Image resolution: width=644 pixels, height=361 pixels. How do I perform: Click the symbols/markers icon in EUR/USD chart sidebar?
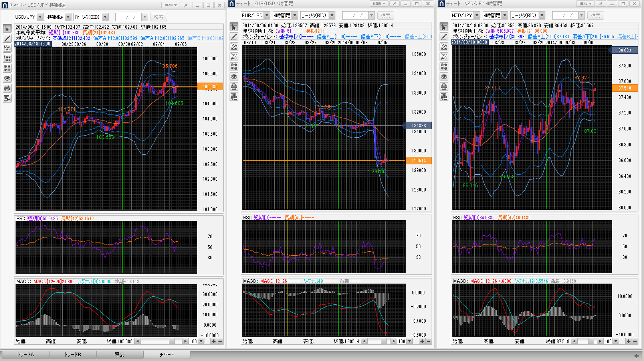(x=234, y=67)
